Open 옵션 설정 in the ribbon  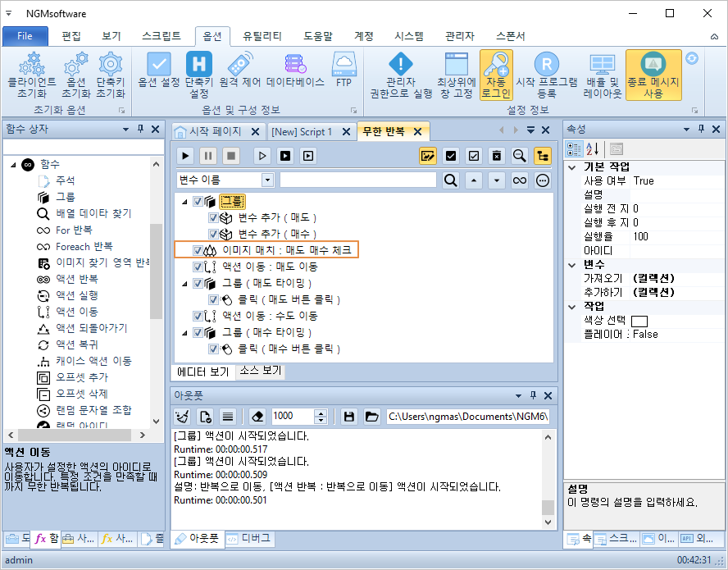(x=159, y=71)
